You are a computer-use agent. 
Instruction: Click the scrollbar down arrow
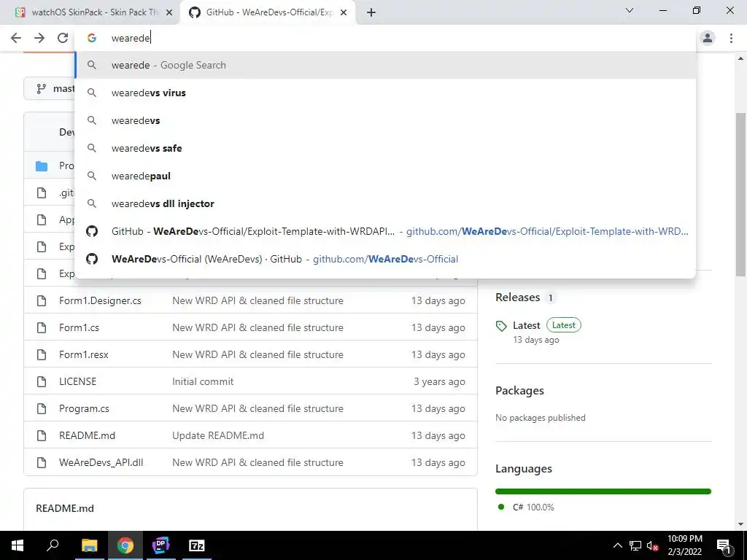click(x=740, y=524)
